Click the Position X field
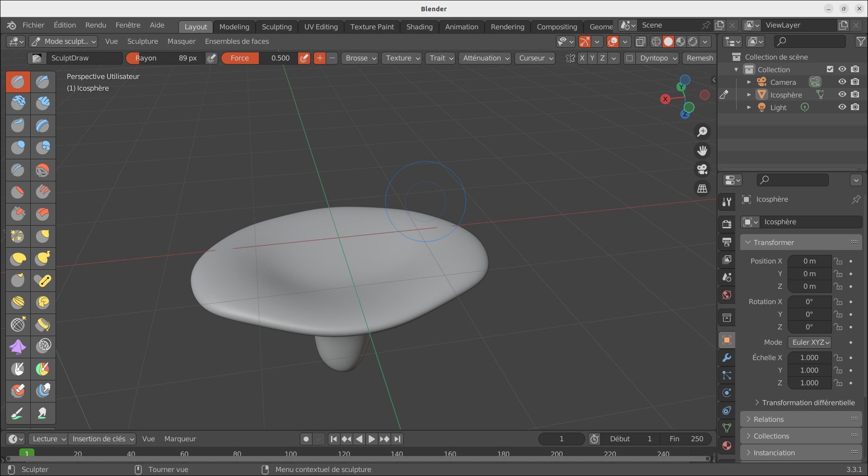This screenshot has width=868, height=476. tap(810, 261)
